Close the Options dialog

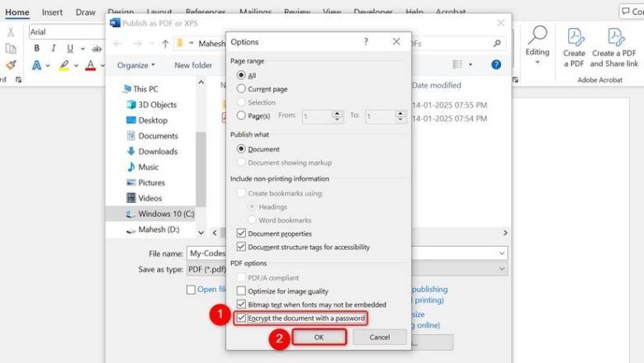point(396,41)
